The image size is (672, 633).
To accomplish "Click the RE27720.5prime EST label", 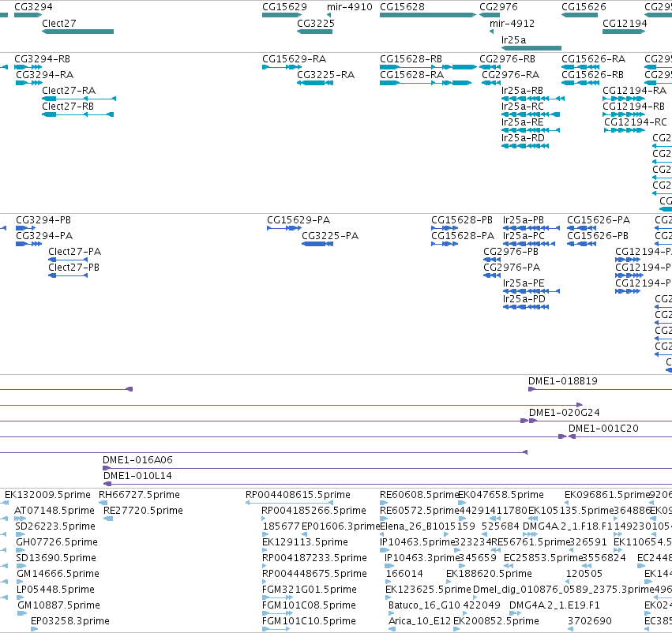I will click(x=143, y=511).
